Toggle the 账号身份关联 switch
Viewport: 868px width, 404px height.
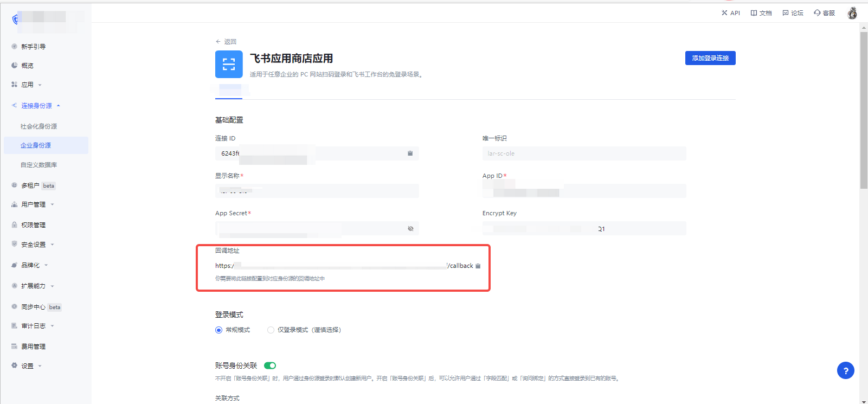[270, 365]
